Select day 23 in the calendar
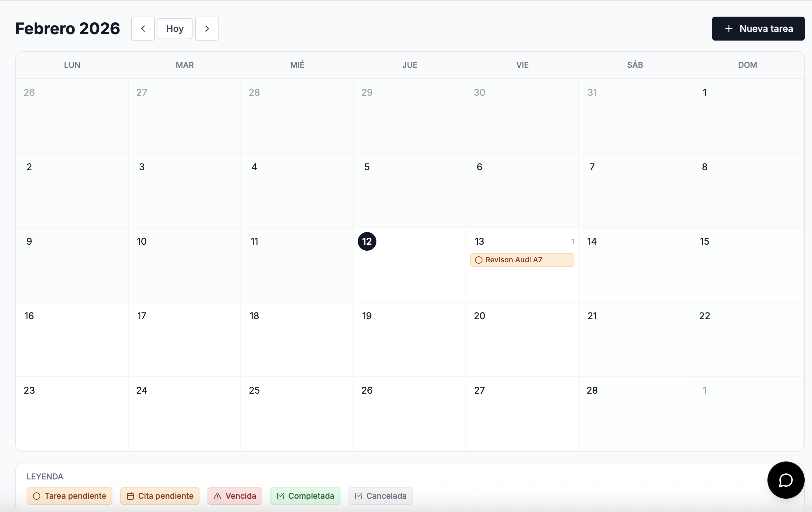The height and width of the screenshot is (512, 812). tap(72, 414)
